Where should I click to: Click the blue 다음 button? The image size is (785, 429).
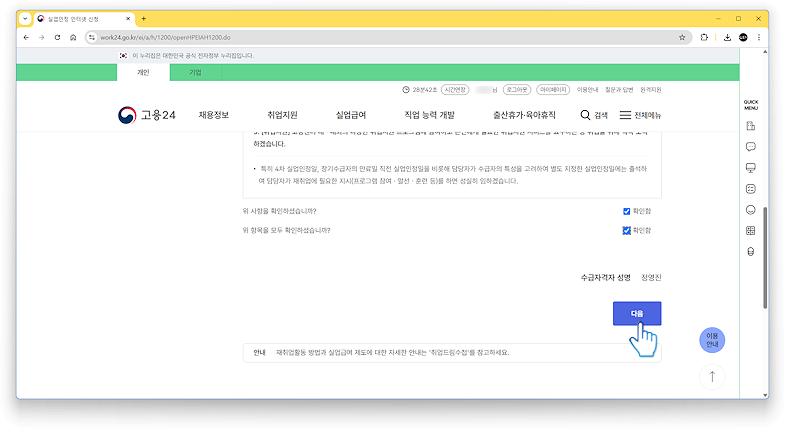(637, 313)
